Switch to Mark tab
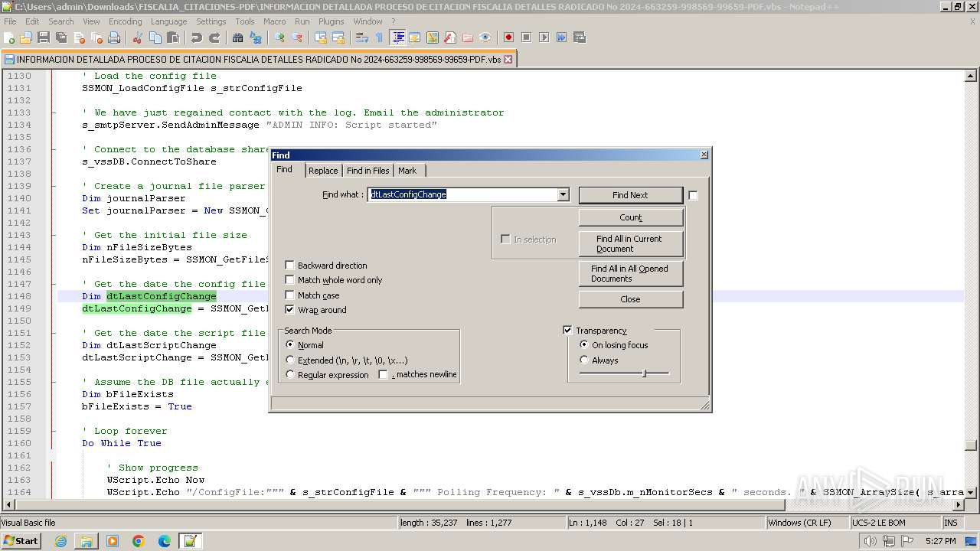The height and width of the screenshot is (551, 980). coord(407,171)
